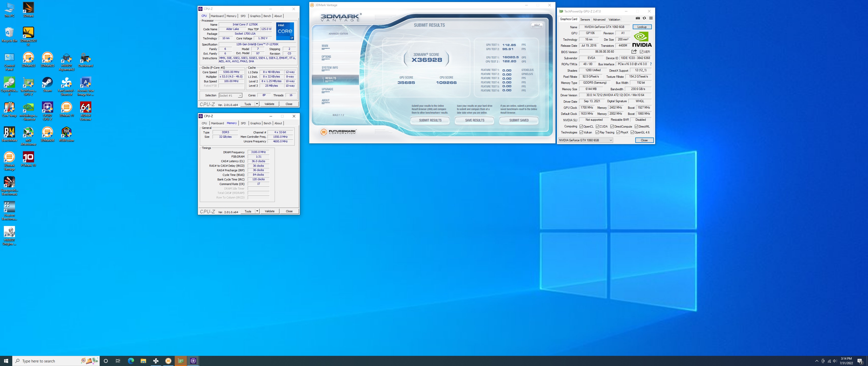The image size is (868, 366).
Task: Open Heaven Benchmark desktop icon
Action: click(9, 211)
